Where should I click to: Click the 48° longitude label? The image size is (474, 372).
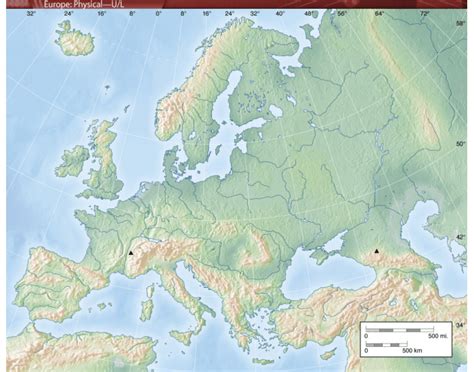309,14
